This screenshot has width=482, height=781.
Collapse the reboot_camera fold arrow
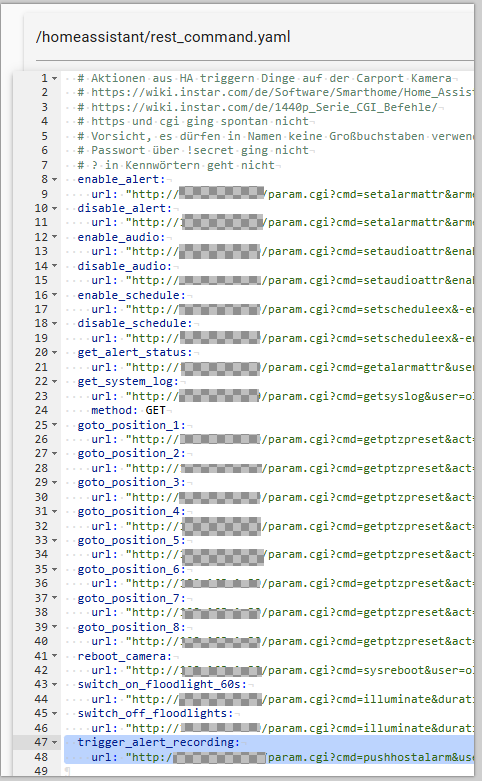55,656
